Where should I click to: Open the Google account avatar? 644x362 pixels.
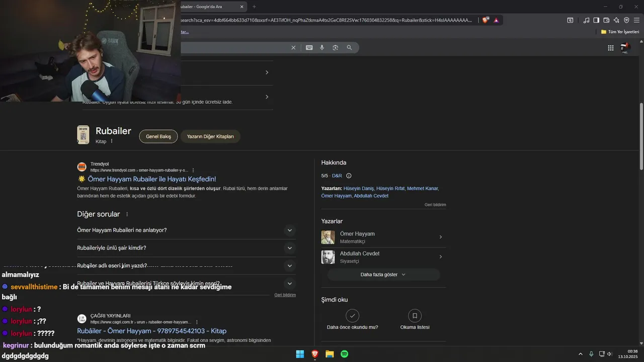pyautogui.click(x=625, y=48)
